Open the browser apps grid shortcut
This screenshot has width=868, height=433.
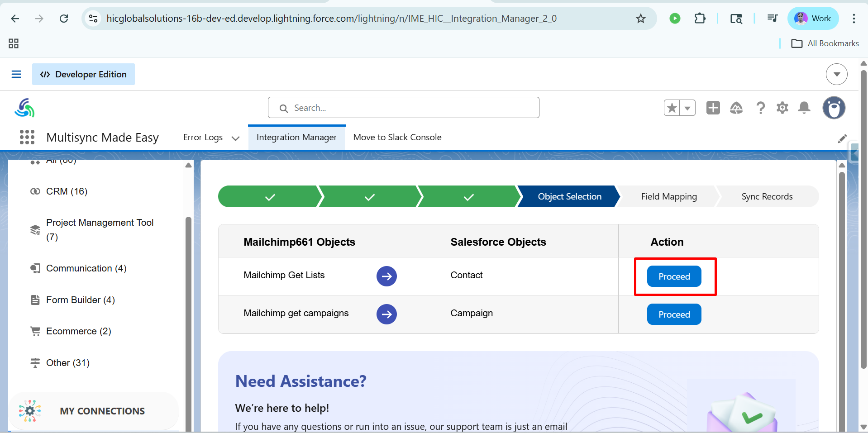(x=14, y=43)
